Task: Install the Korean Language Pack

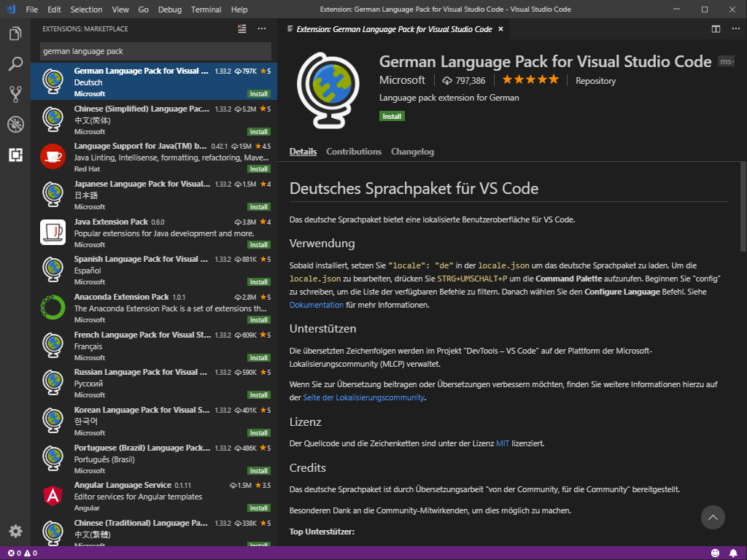Action: pos(259,433)
